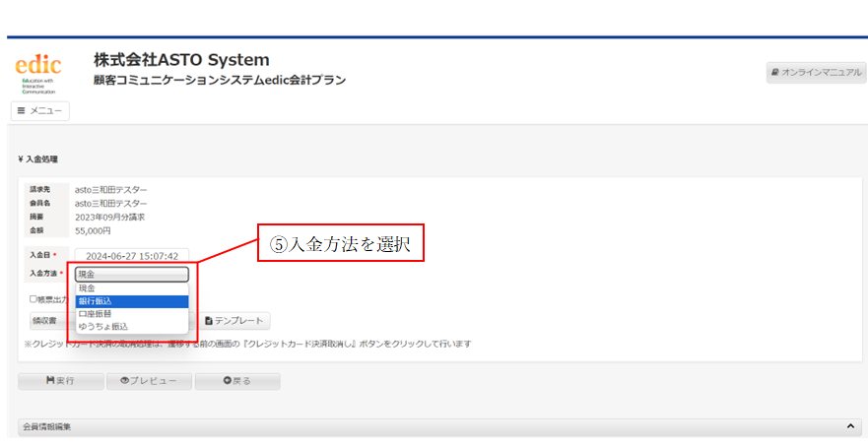868x444 pixels.
Task: Click the 実行 save button
Action: click(x=61, y=381)
